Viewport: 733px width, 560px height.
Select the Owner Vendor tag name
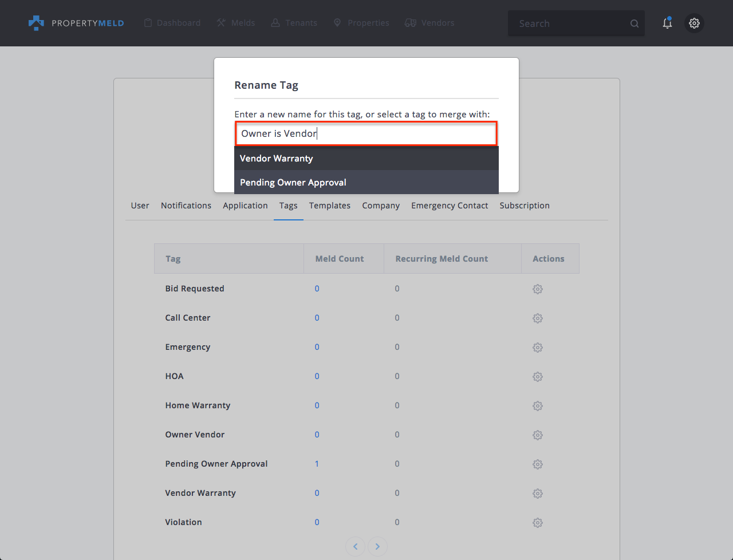(195, 435)
